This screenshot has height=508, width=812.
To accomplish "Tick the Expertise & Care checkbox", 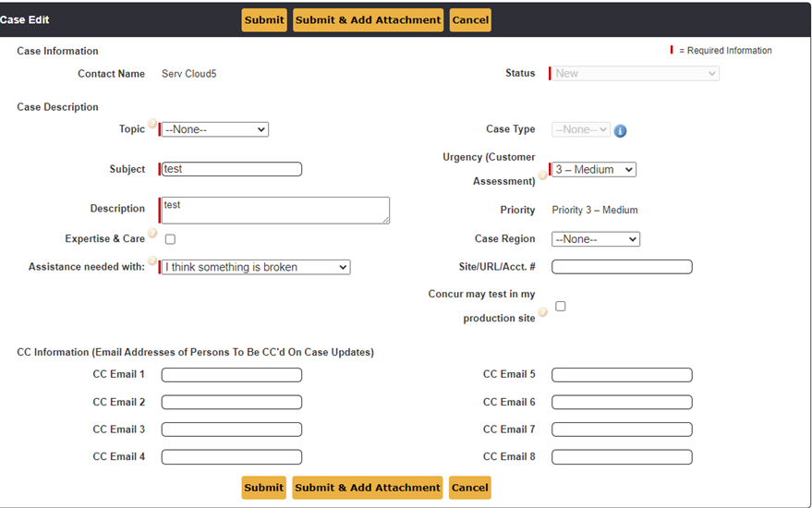I will click(x=170, y=239).
